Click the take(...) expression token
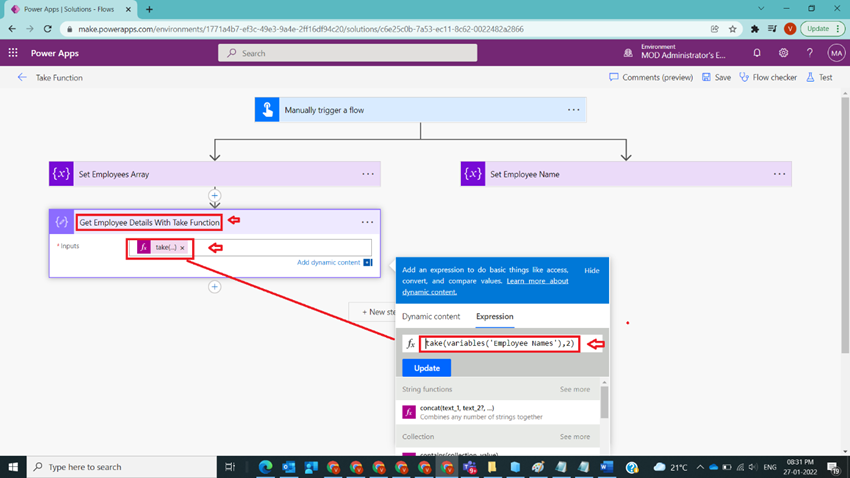850x478 pixels. 165,247
